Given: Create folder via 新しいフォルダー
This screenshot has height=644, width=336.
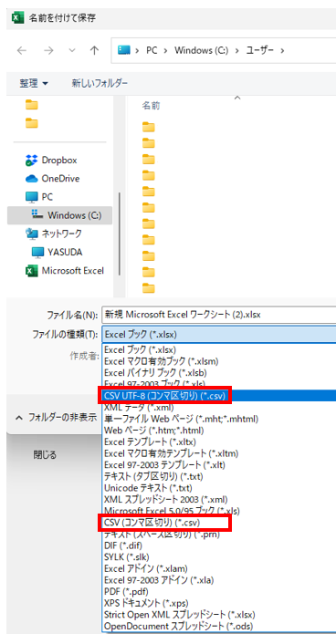Looking at the screenshot, I should 100,83.
